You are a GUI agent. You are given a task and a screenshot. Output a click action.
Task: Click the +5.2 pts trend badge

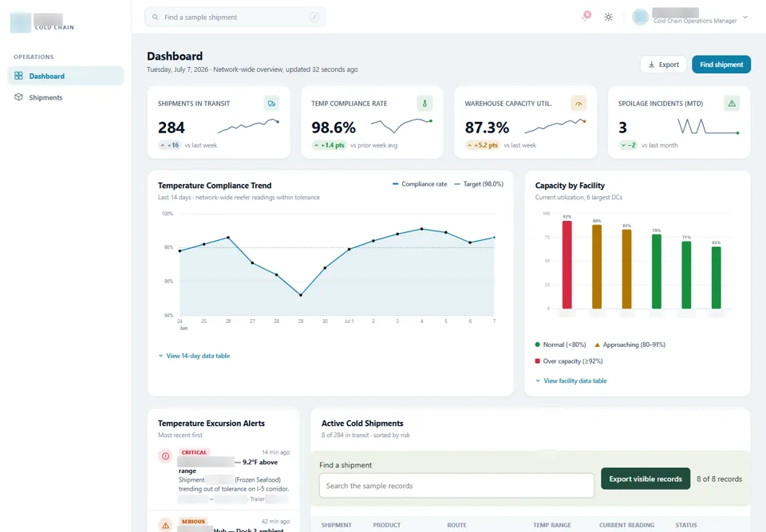coord(483,145)
